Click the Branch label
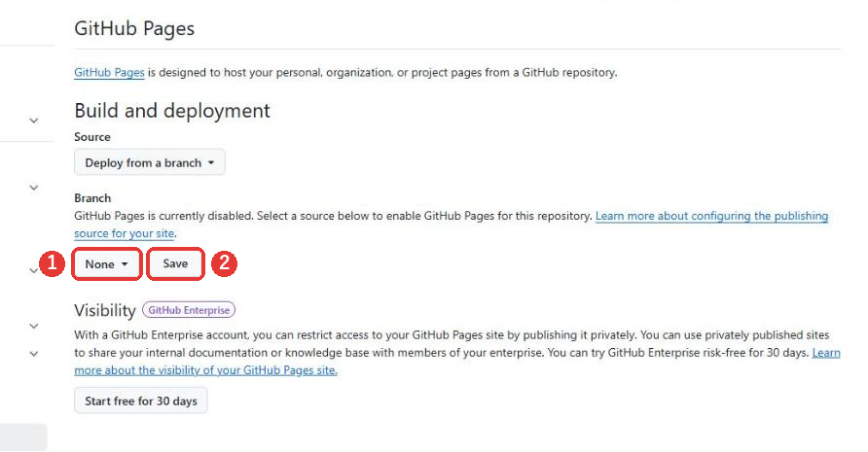This screenshot has width=868, height=452. point(92,198)
